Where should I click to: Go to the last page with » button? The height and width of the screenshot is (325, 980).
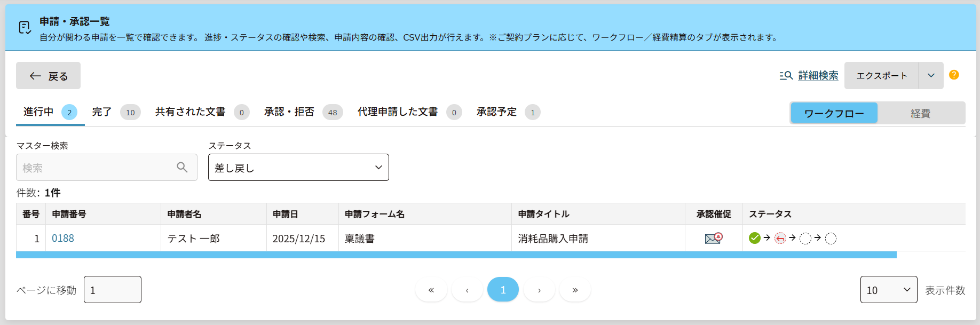(x=575, y=290)
